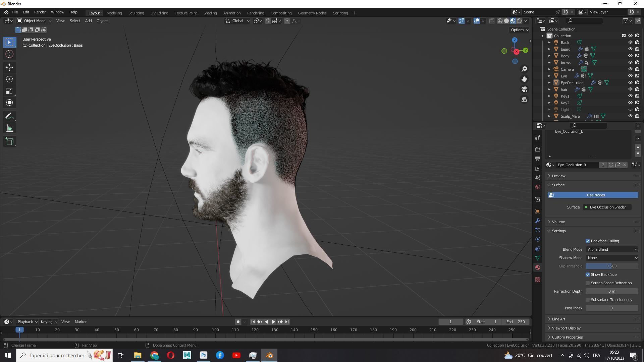Switch to the Sculpting workspace tab
Viewport: 644px width, 362px height.
coord(136,13)
